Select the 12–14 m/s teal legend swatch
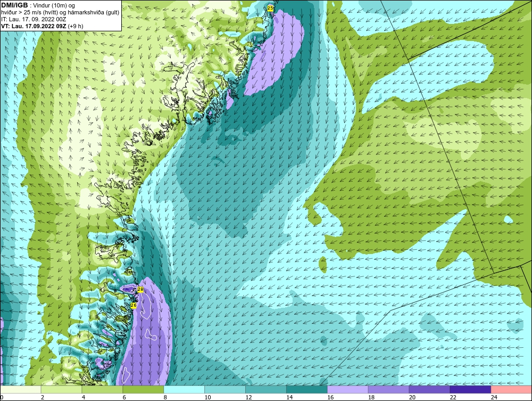This screenshot has width=532, height=401. [x=265, y=389]
